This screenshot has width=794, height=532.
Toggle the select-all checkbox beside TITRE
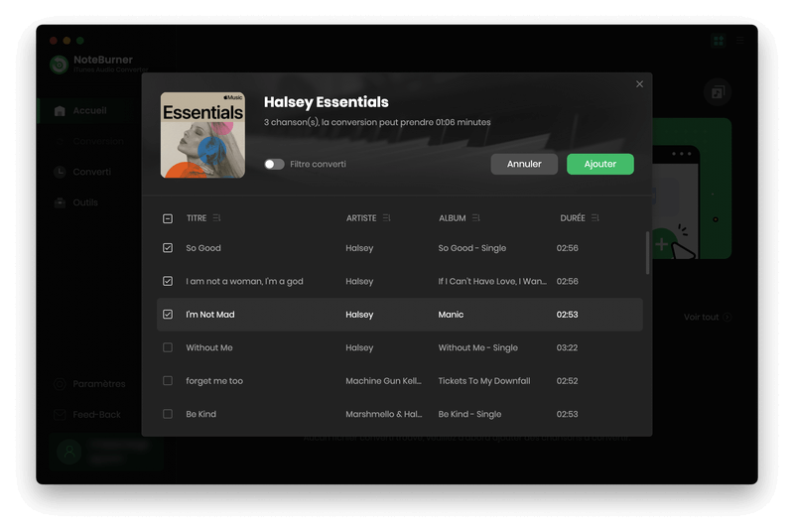click(168, 218)
